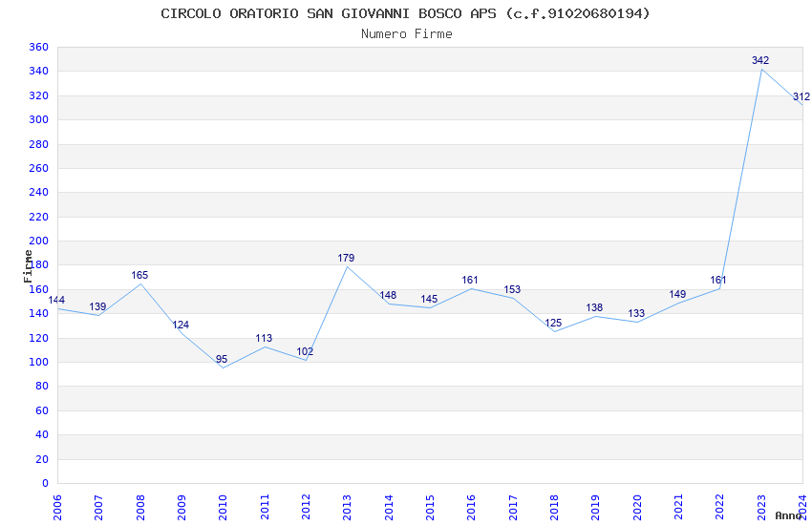The height and width of the screenshot is (525, 812).
Task: Select the data label 179
Action: 346,258
